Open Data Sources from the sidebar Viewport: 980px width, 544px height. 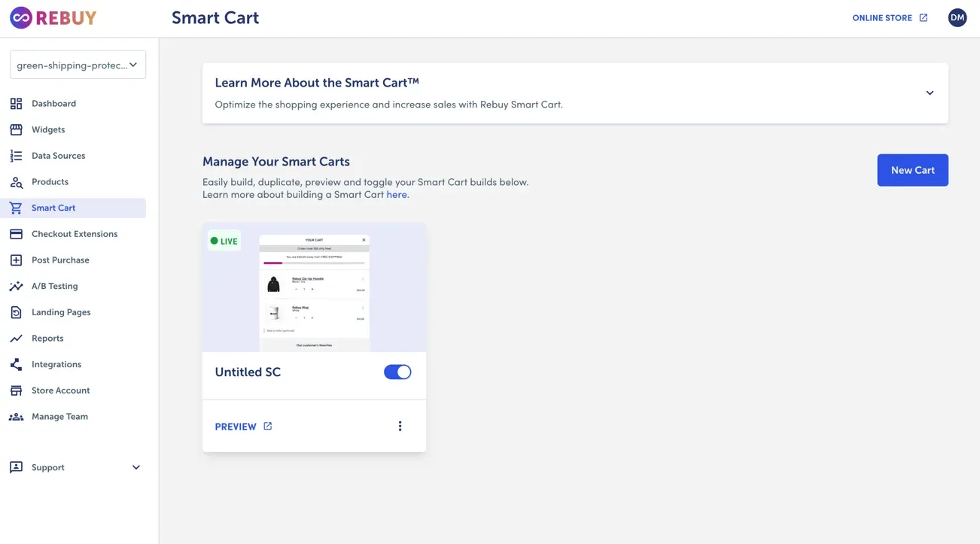pos(17,155)
